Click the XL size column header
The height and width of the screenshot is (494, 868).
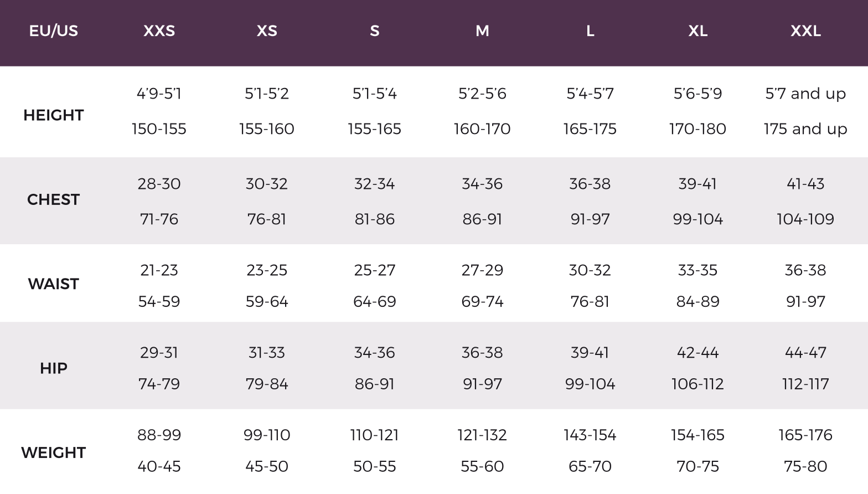tap(697, 31)
